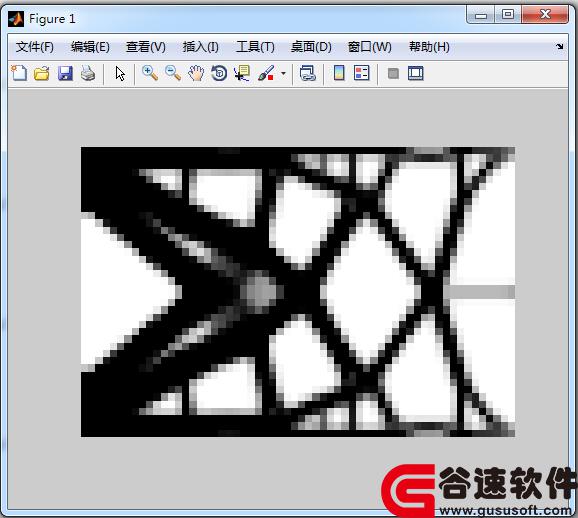Click the Hide Plot Tools icon

coord(393,73)
